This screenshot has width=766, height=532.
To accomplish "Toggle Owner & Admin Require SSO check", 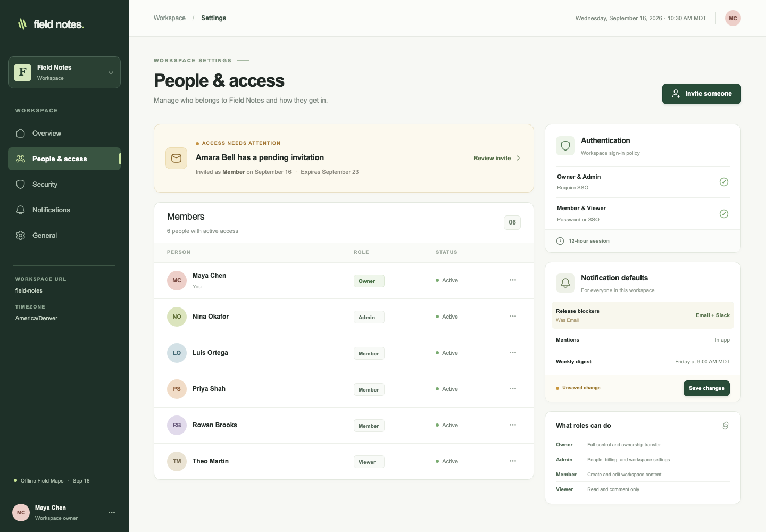I will point(724,182).
